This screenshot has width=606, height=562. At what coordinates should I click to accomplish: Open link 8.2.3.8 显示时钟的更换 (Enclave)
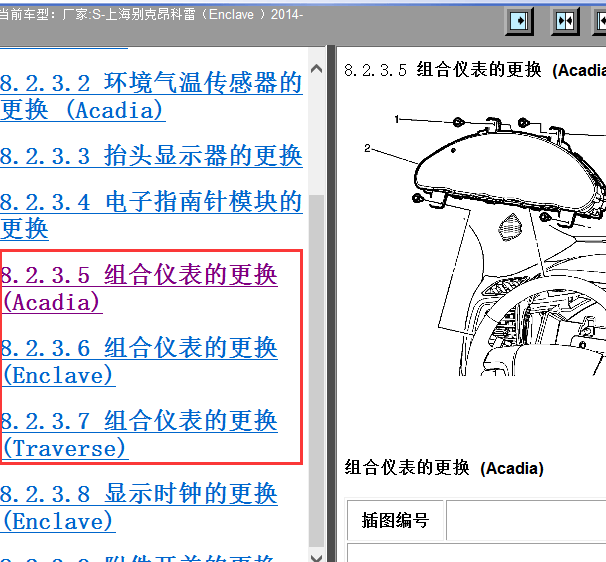(x=138, y=508)
